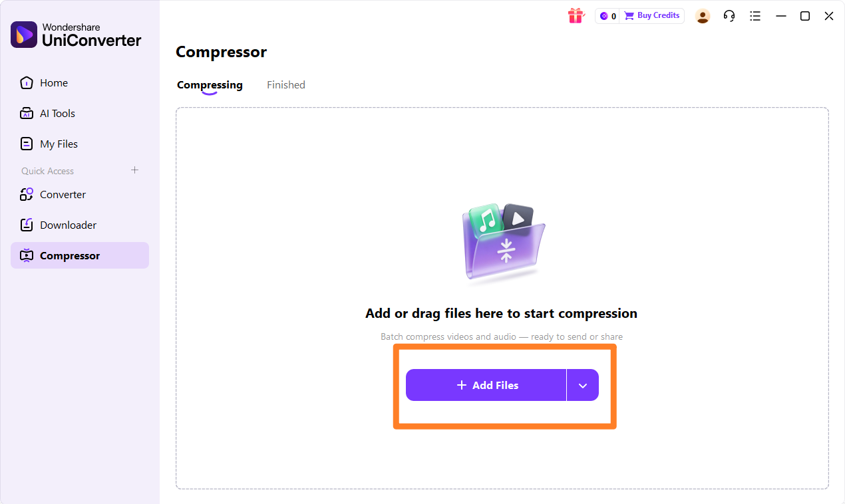
Task: Add a Quick Access item with plus
Action: (x=134, y=170)
